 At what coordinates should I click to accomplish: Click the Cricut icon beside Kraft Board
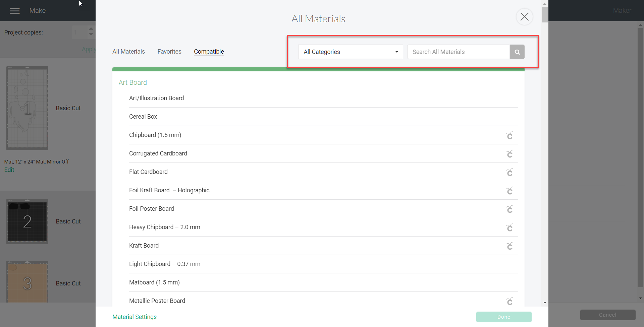tap(509, 246)
